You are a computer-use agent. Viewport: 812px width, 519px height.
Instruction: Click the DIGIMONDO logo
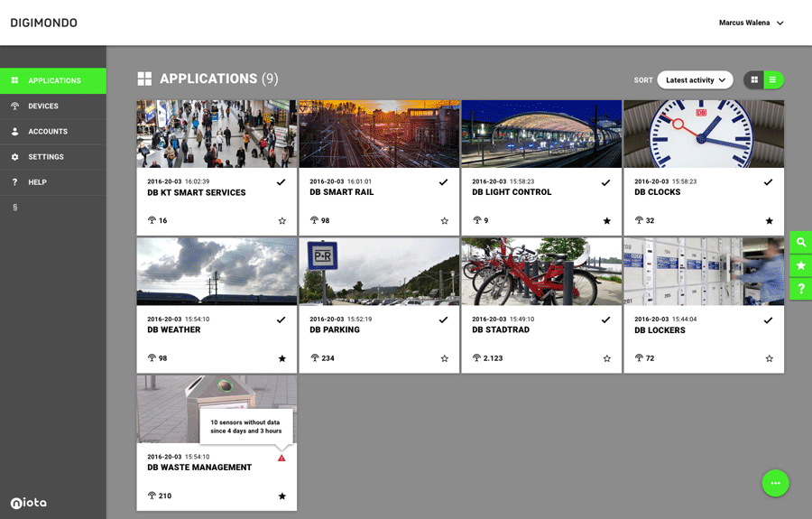44,23
